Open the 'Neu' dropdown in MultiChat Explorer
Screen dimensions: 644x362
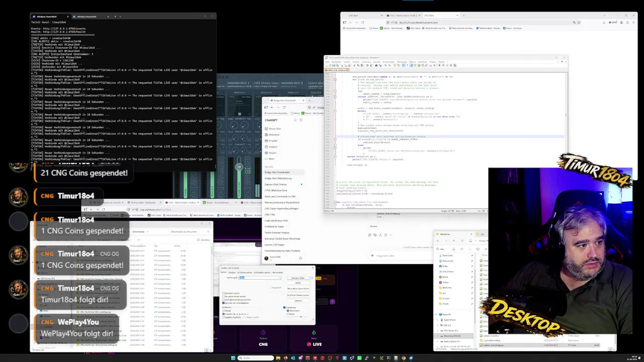click(x=442, y=248)
